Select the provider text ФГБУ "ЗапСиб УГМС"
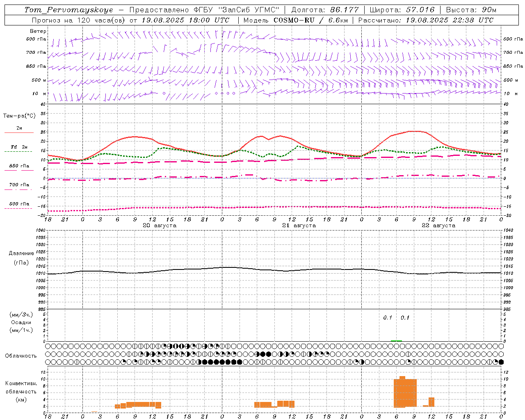The image size is (525, 420). pos(236,10)
